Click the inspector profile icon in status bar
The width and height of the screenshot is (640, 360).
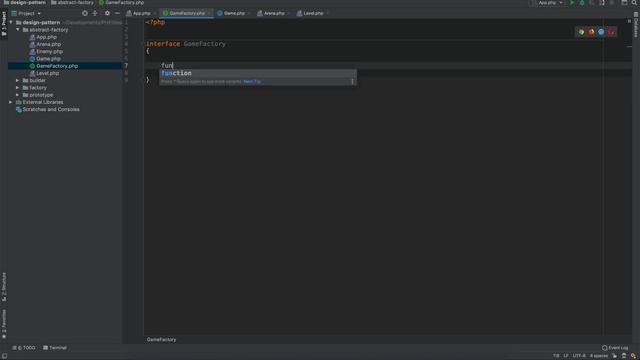(x=624, y=356)
